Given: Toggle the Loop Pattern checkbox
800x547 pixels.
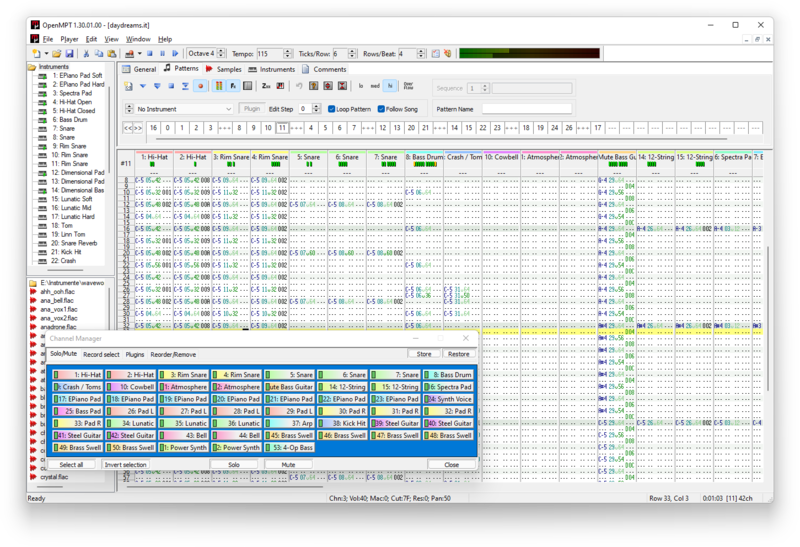Looking at the screenshot, I should pos(332,108).
